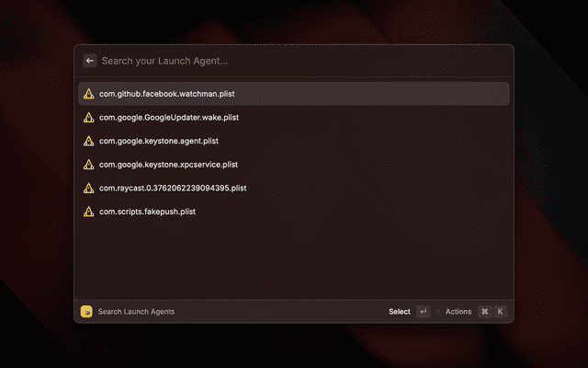The width and height of the screenshot is (588, 368).
Task: Open com.scripts.fakepush.plist entry
Action: click(x=147, y=212)
